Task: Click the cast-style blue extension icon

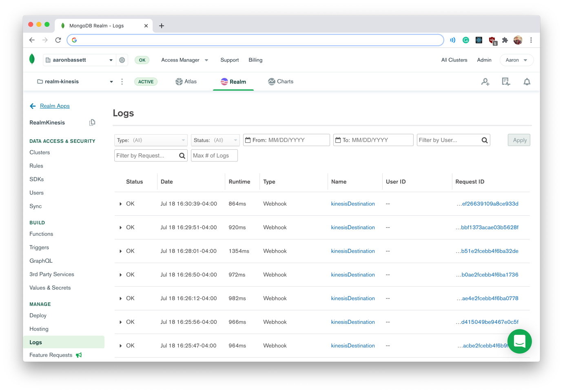Action: coord(452,40)
